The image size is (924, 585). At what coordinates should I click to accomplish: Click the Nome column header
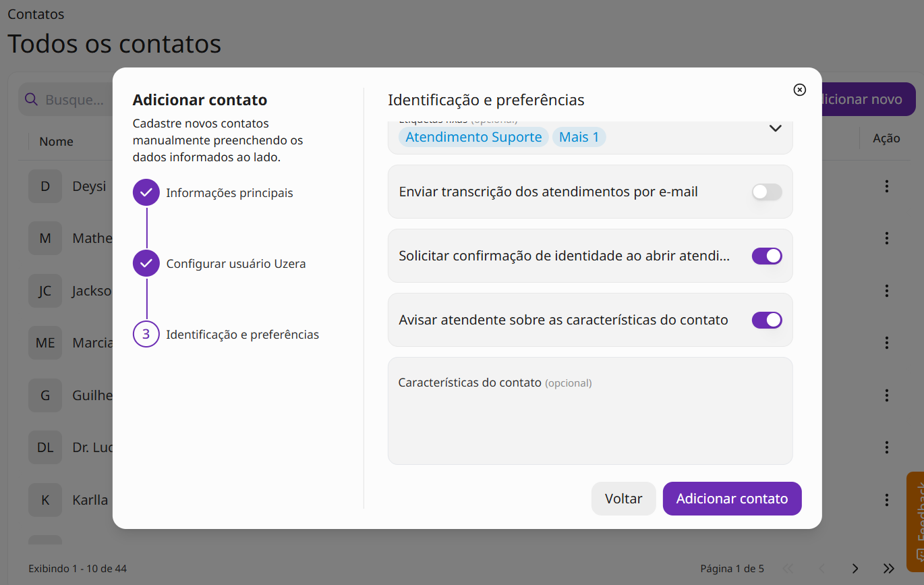[56, 141]
